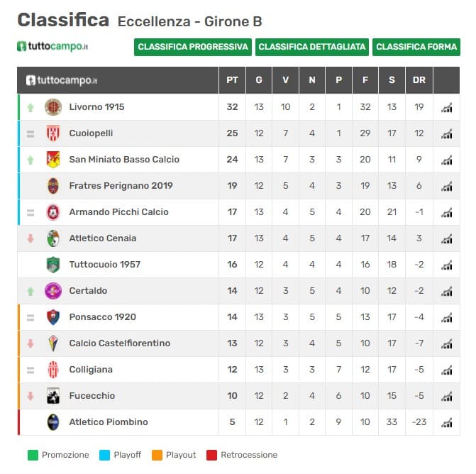The width and height of the screenshot is (476, 474).
Task: Click the Tuttocuoio 1957 green crest
Action: coord(53,265)
